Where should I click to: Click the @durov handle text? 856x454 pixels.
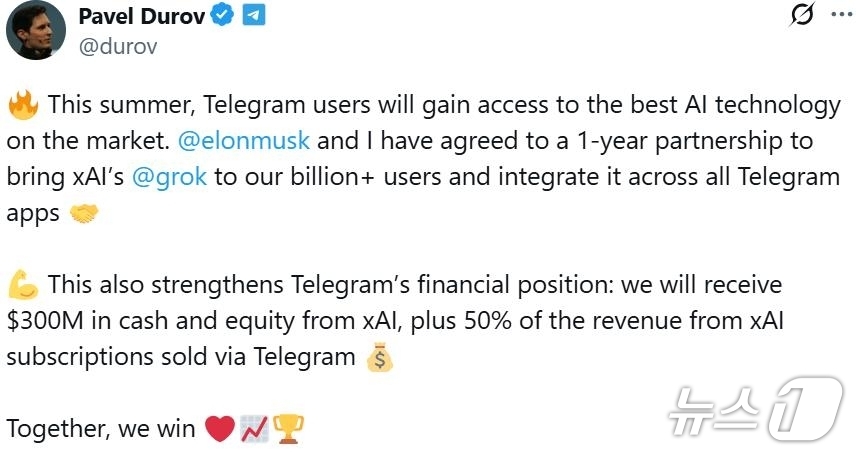(x=118, y=46)
